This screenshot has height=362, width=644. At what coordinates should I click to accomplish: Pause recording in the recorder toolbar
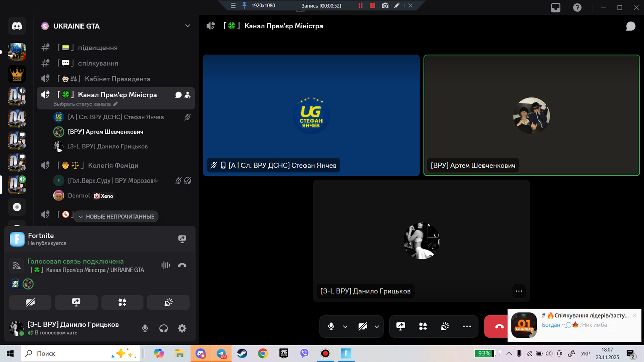tap(360, 5)
